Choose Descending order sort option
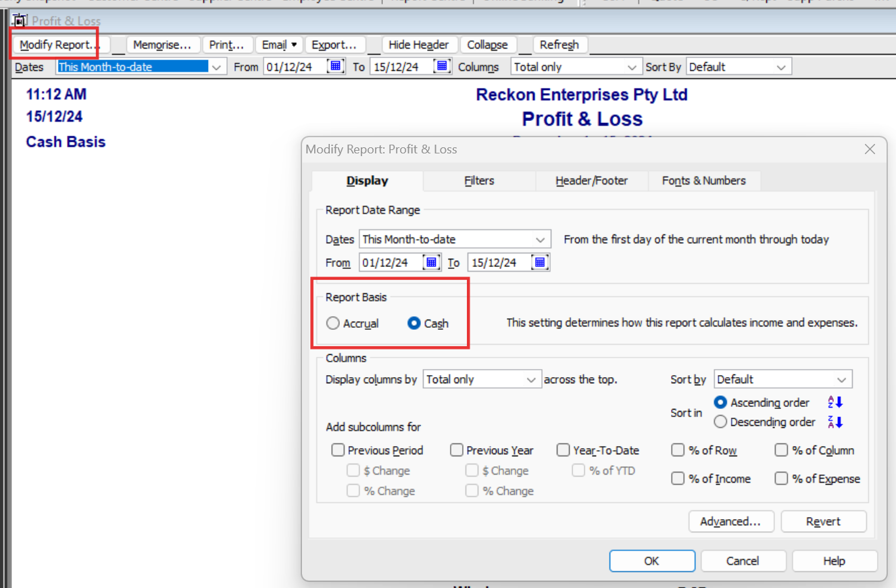896x588 pixels. pos(720,422)
